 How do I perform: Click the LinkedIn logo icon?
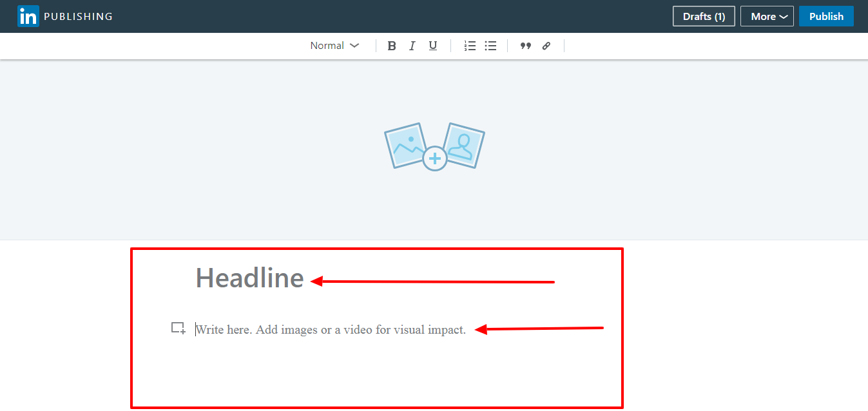tap(28, 16)
